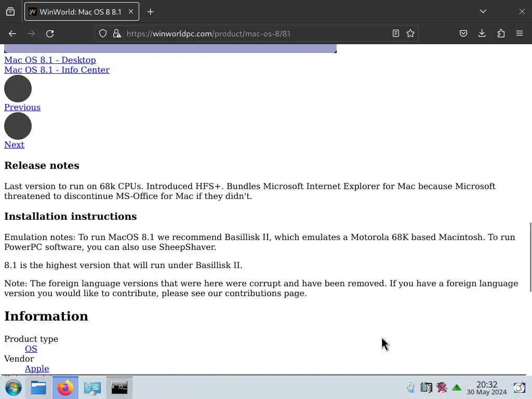Reload the current page
This screenshot has width=532, height=399.
coord(50,34)
